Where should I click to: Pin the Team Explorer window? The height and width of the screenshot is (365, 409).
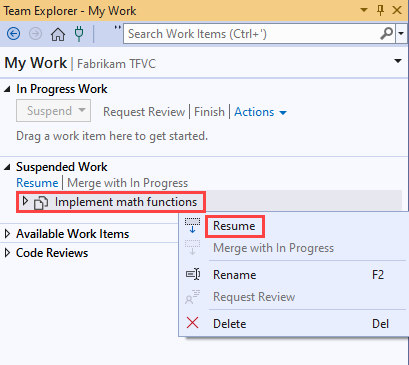(x=380, y=10)
